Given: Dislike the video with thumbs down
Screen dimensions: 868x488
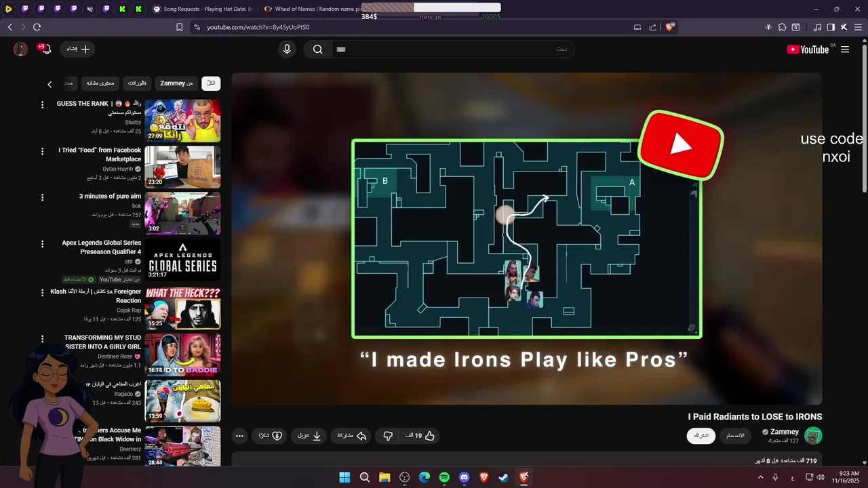Looking at the screenshot, I should (388, 436).
